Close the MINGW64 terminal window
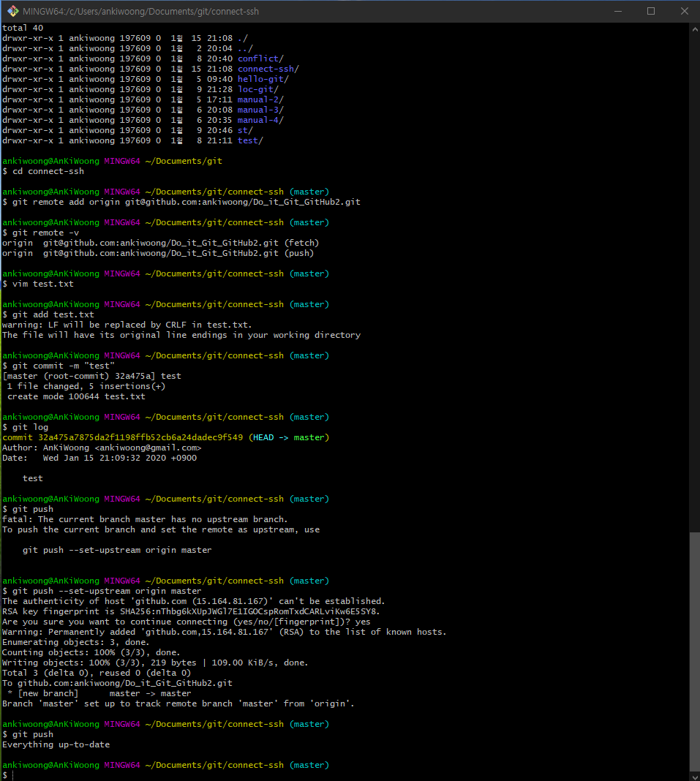700x781 pixels. [684, 11]
